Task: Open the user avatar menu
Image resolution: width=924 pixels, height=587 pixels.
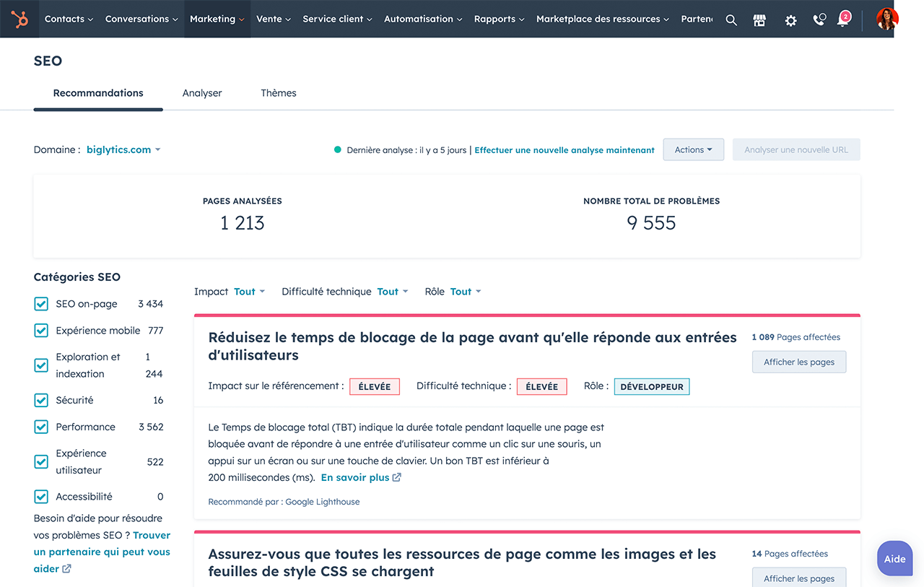Action: coord(887,19)
